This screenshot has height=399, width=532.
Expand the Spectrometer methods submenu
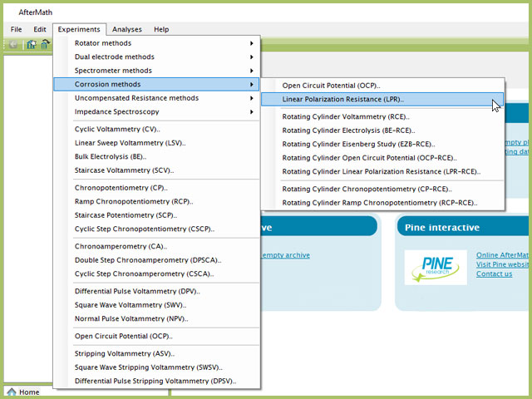pyautogui.click(x=156, y=71)
